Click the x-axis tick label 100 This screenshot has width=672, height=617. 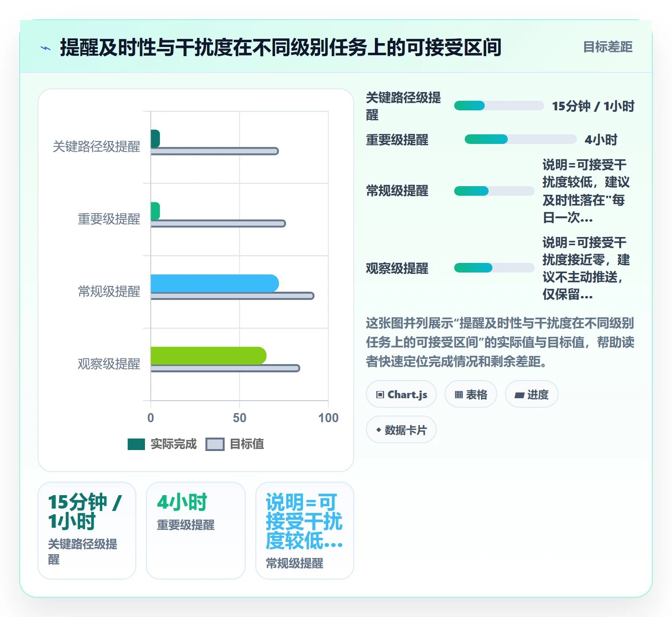(328, 418)
